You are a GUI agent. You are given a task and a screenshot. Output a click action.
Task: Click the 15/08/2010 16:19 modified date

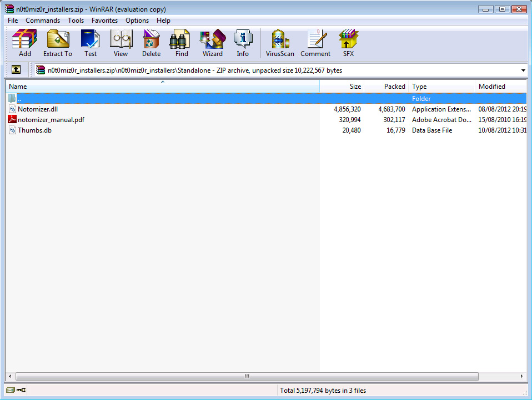click(502, 120)
